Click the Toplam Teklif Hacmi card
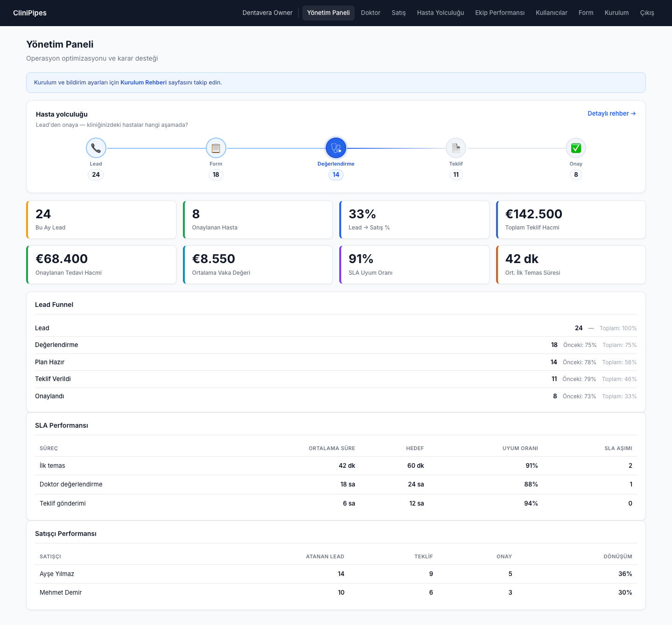The width and height of the screenshot is (672, 625). click(x=571, y=220)
